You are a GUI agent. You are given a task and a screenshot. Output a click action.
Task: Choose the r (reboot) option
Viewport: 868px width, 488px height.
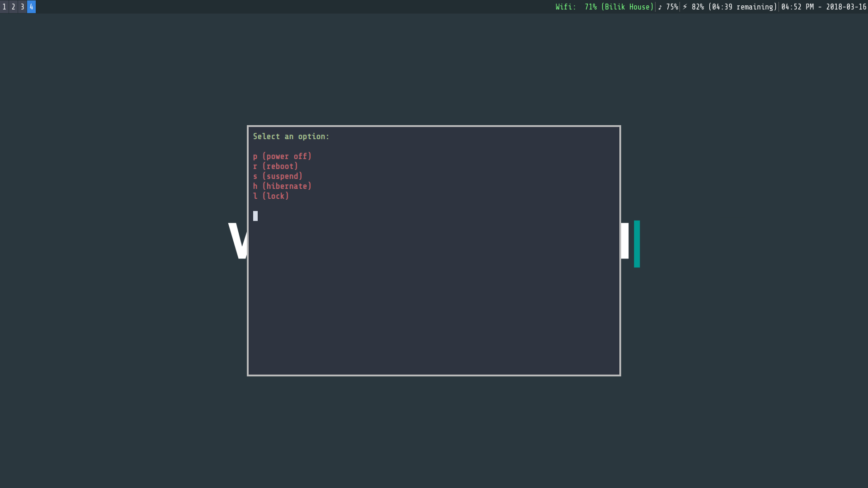(275, 166)
